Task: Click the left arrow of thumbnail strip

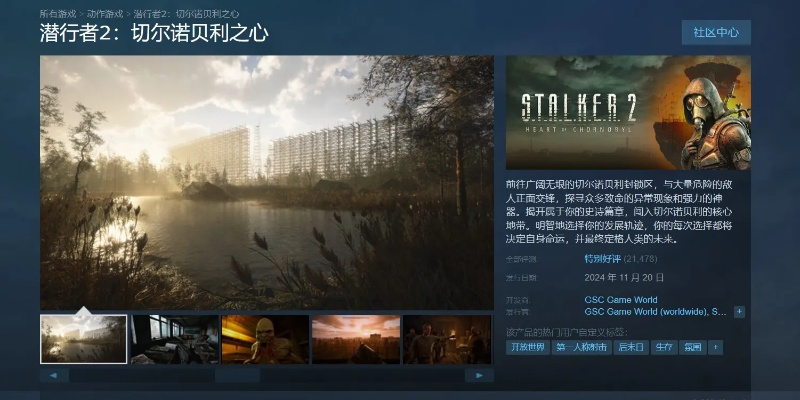Action: pyautogui.click(x=54, y=376)
